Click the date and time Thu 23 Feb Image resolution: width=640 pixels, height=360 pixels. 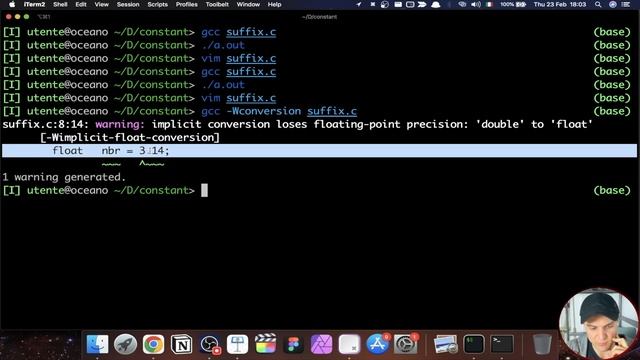click(x=560, y=4)
